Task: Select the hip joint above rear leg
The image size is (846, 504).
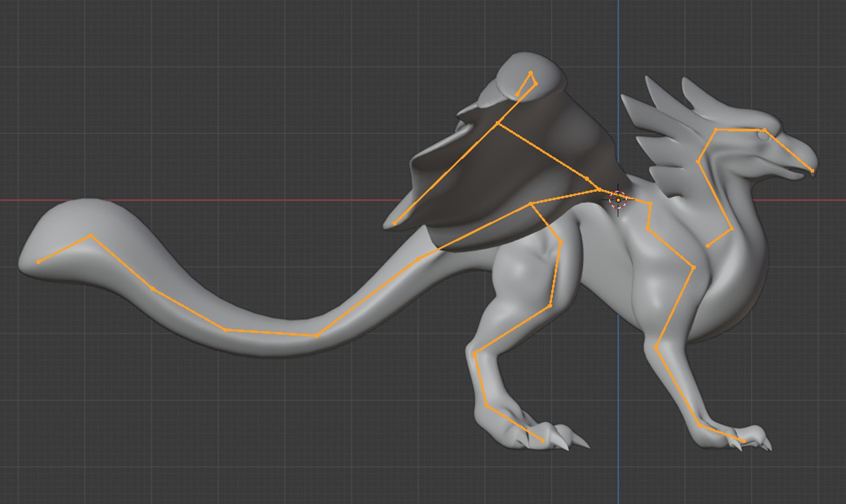Action: 531,203
